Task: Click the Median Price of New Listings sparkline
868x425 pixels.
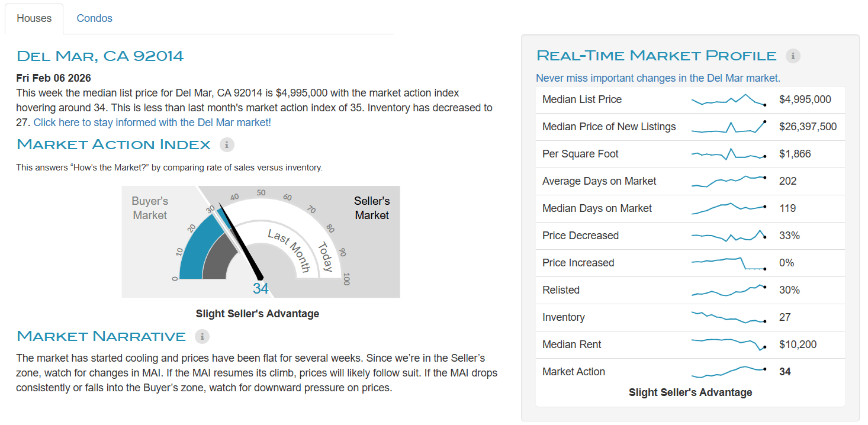Action: point(728,127)
